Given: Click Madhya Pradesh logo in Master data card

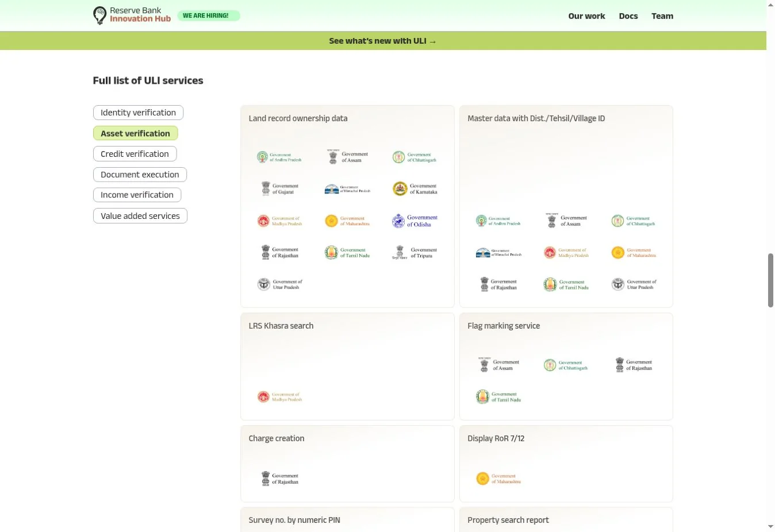Looking at the screenshot, I should click(566, 253).
